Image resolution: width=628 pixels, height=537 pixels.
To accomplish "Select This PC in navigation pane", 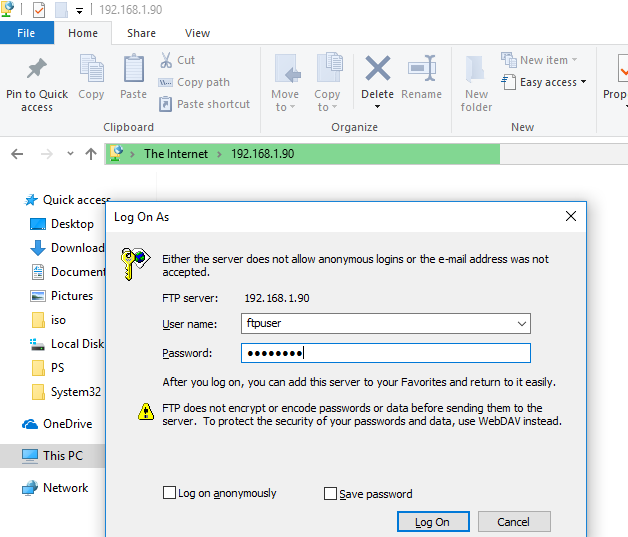I will [x=52, y=456].
